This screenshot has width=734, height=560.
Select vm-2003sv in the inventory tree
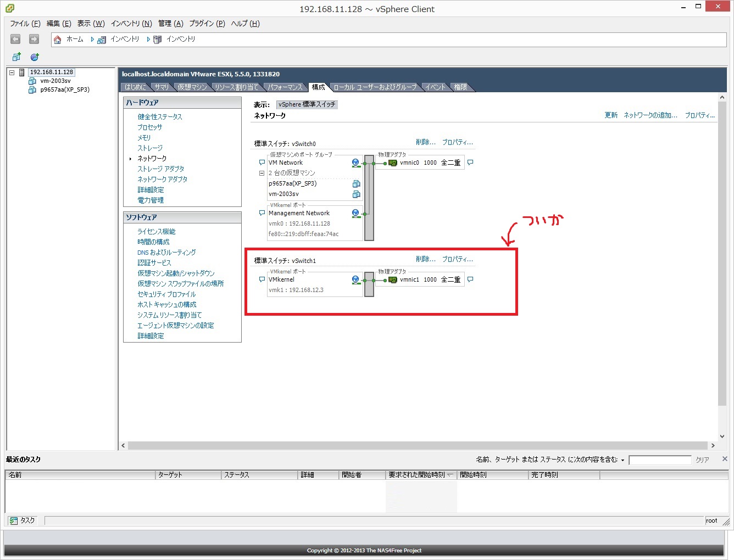point(55,81)
